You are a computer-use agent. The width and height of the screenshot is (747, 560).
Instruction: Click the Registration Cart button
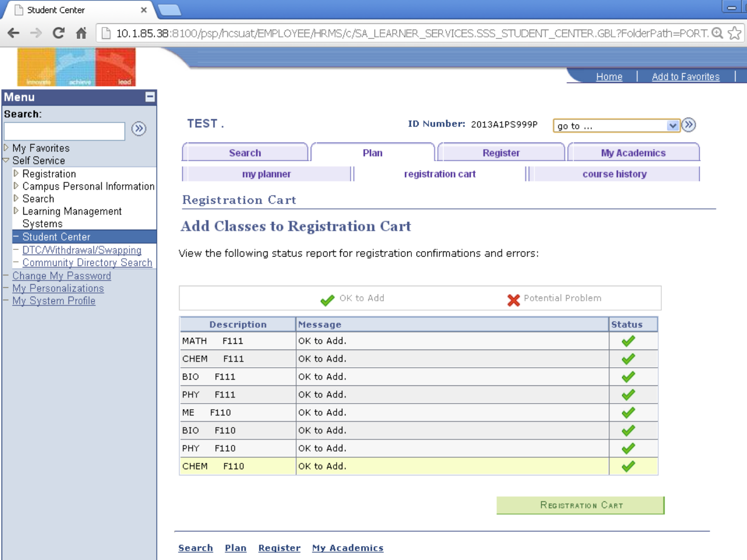[x=580, y=505]
